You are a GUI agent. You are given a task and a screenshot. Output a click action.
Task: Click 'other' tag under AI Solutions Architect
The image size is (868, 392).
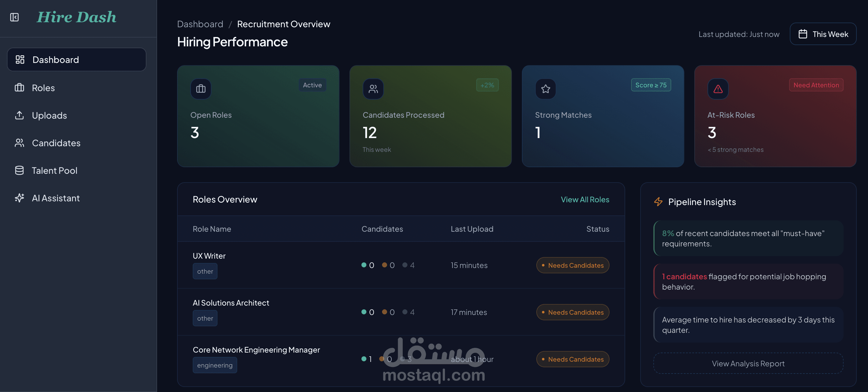(x=205, y=318)
